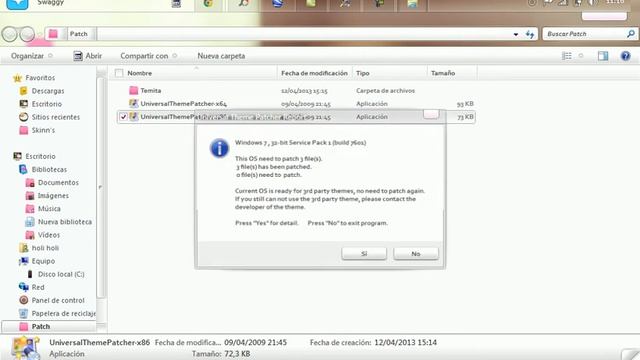Create a Nueva carpeta
This screenshot has height=360, width=640.
pyautogui.click(x=221, y=56)
